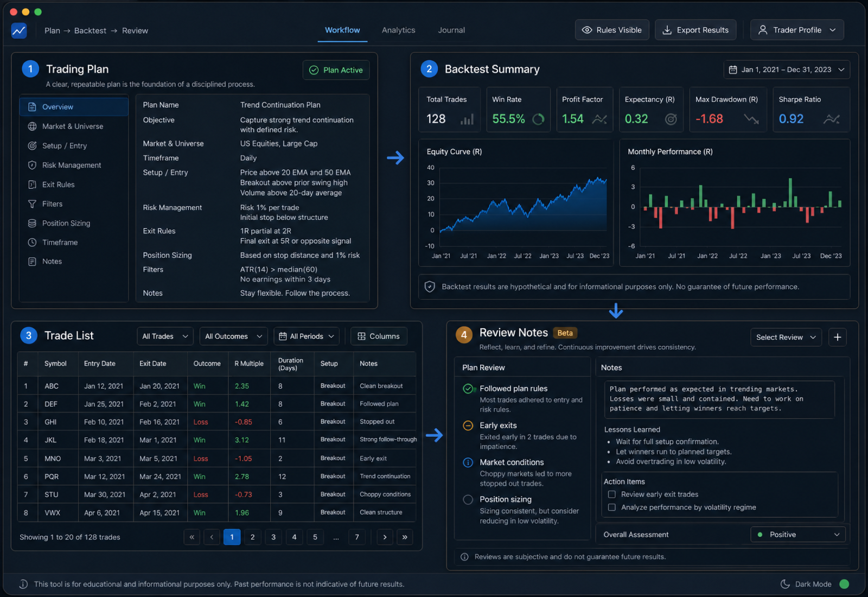This screenshot has width=868, height=597.
Task: Jump to last page of trades
Action: click(x=405, y=537)
